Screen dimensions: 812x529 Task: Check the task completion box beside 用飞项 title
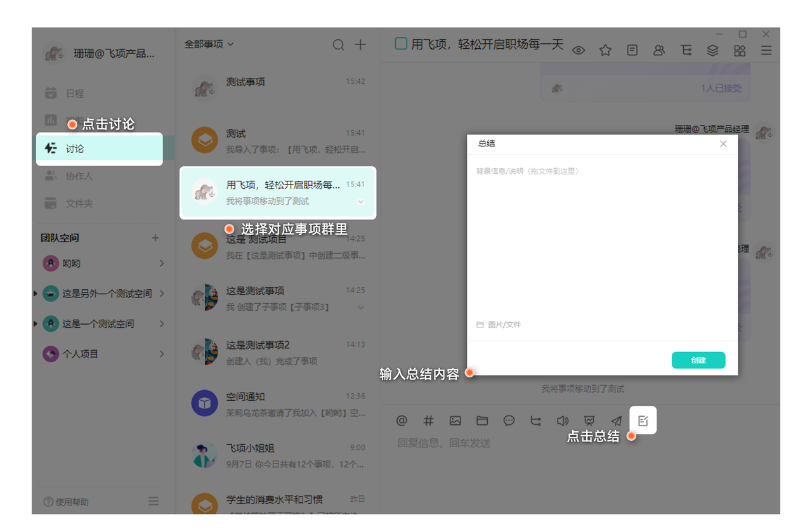(401, 44)
